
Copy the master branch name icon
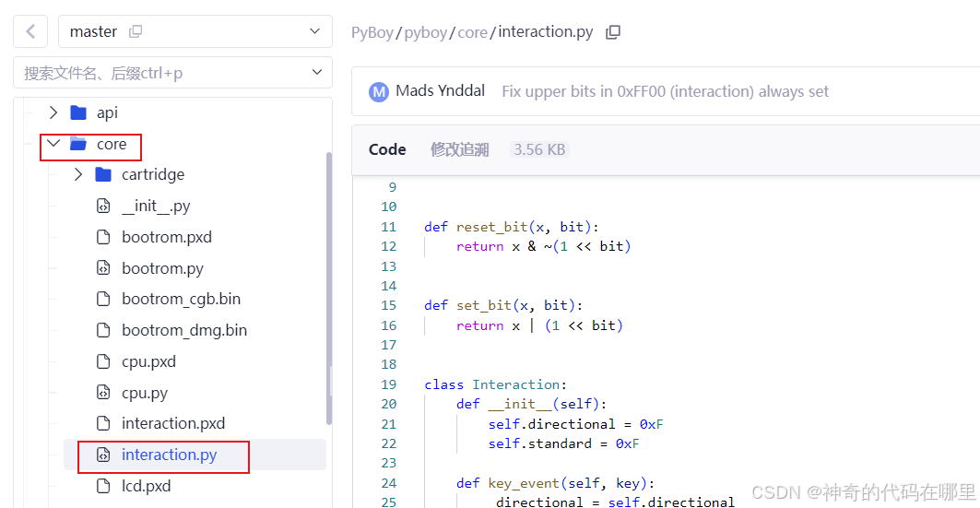pyautogui.click(x=135, y=31)
